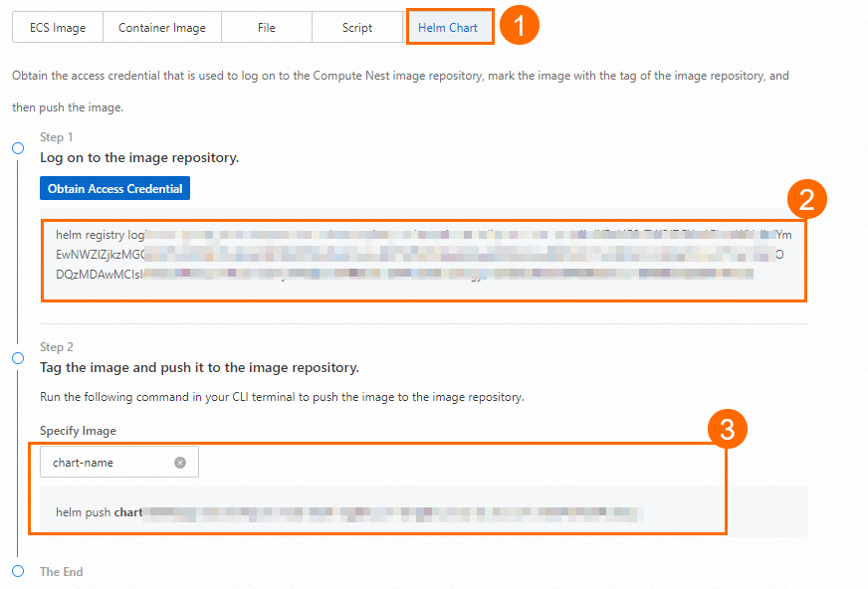The image size is (868, 589).
Task: Select the Helm Chart tab
Action: click(448, 28)
